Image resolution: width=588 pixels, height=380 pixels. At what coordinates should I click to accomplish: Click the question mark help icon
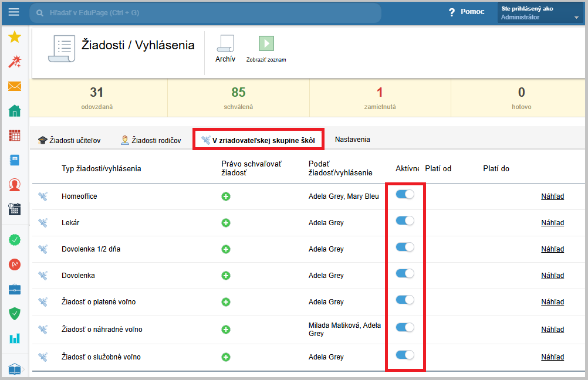click(x=452, y=12)
